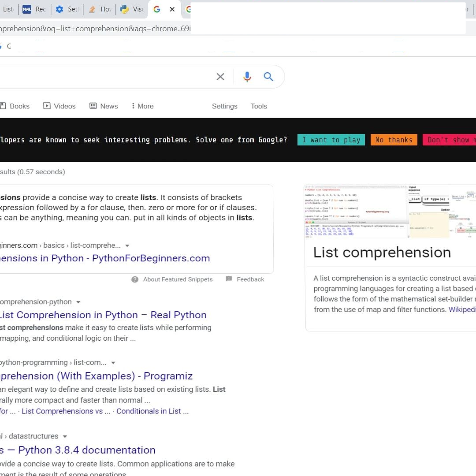Open the News search filter
The image size is (476, 476).
click(104, 106)
